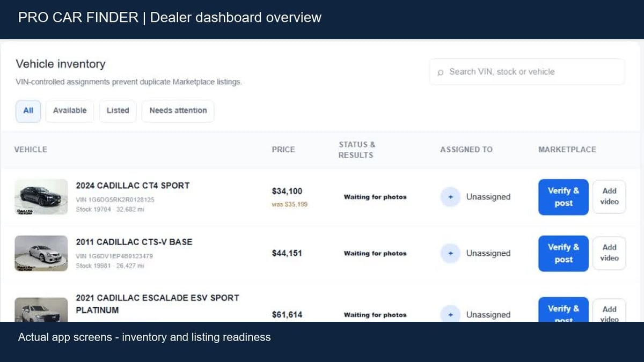Click VIN 1G6DG5RK2R0128125
The image size is (644, 362).
pos(115,200)
